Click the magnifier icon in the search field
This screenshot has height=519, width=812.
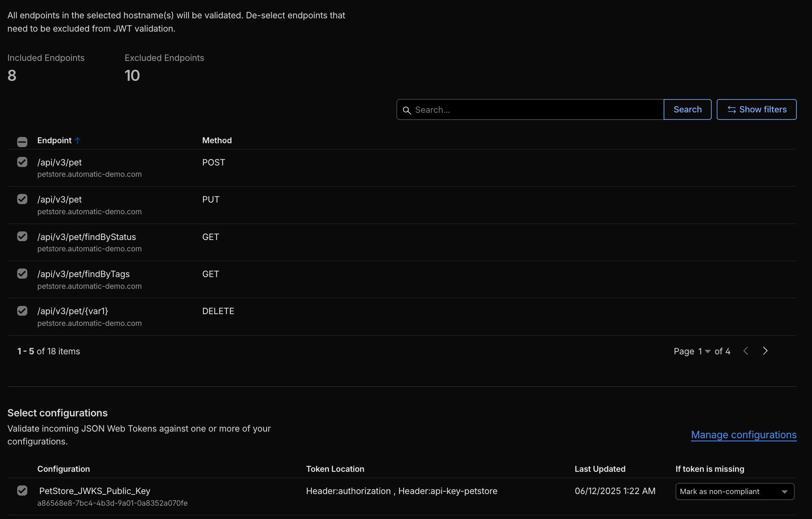click(407, 110)
